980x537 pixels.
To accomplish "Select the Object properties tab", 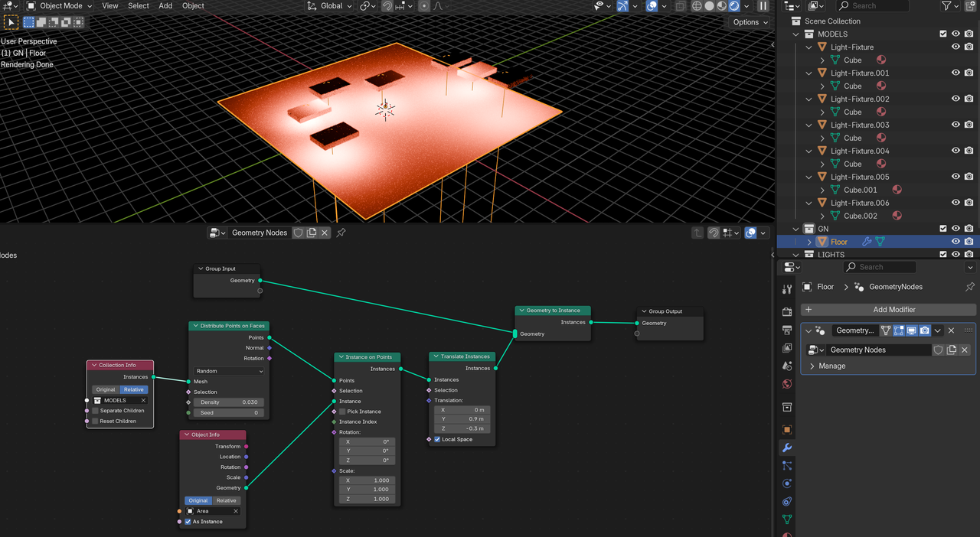I will pyautogui.click(x=787, y=428).
